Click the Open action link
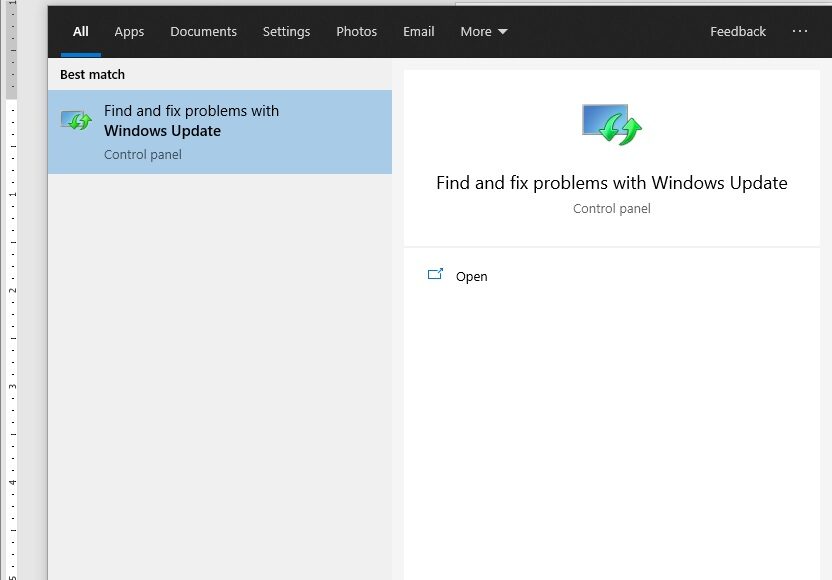The width and height of the screenshot is (832, 580). (471, 276)
